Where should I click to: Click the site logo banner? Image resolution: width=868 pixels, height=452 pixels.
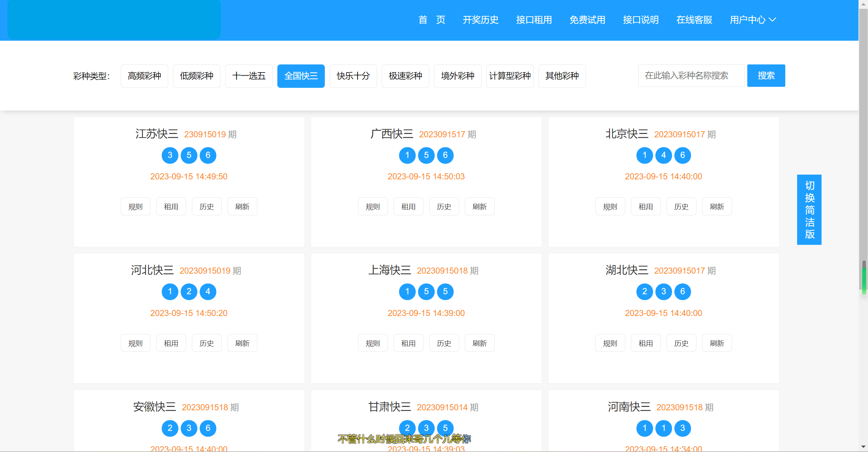tap(114, 19)
